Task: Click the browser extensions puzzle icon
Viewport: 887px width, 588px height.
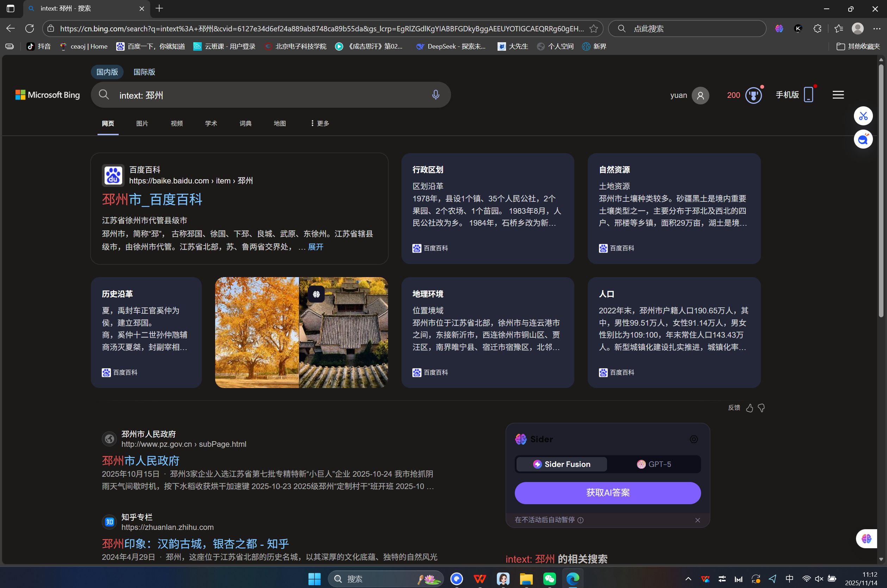Action: coord(817,28)
